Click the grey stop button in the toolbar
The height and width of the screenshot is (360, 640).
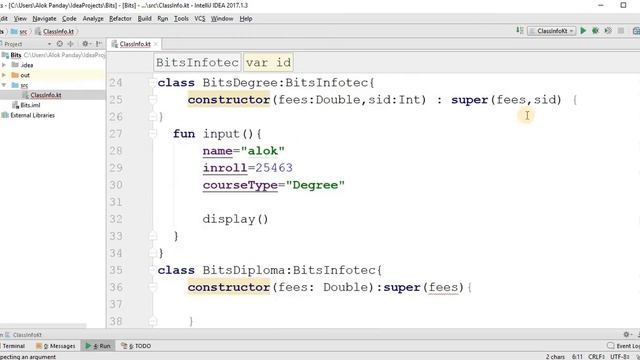[x=621, y=31]
